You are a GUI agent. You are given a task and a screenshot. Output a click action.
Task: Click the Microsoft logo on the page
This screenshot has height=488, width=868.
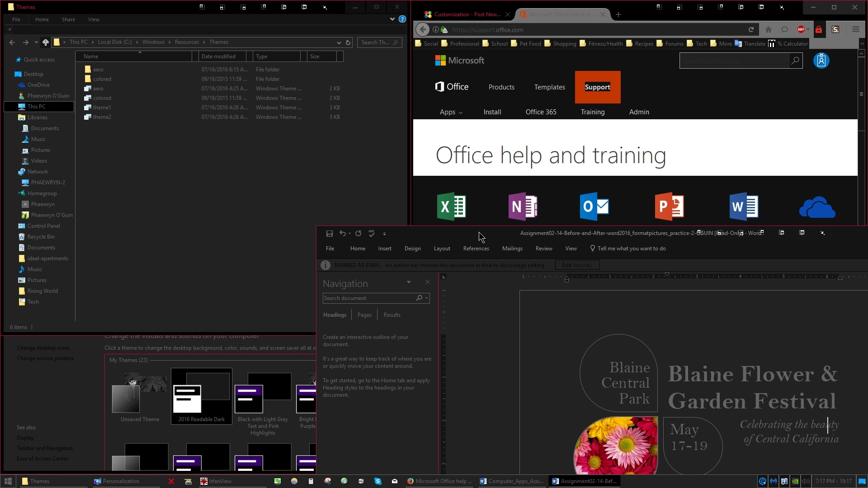(x=460, y=61)
